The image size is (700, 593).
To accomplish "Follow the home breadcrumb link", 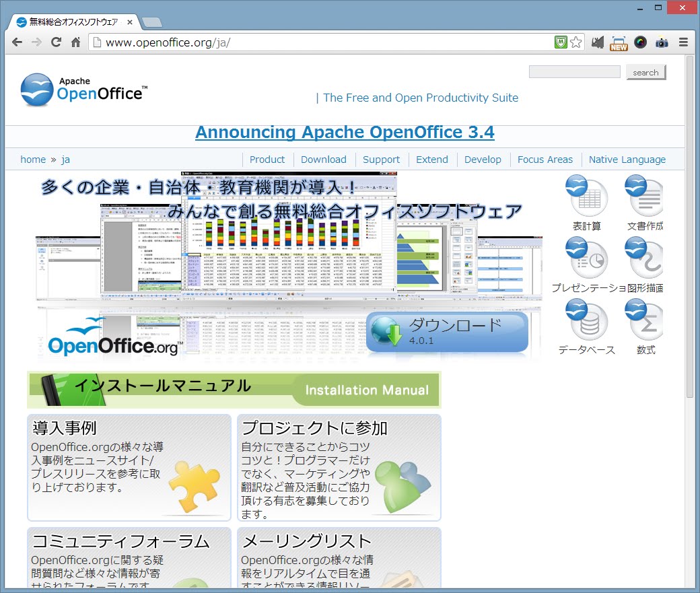I will coord(33,160).
